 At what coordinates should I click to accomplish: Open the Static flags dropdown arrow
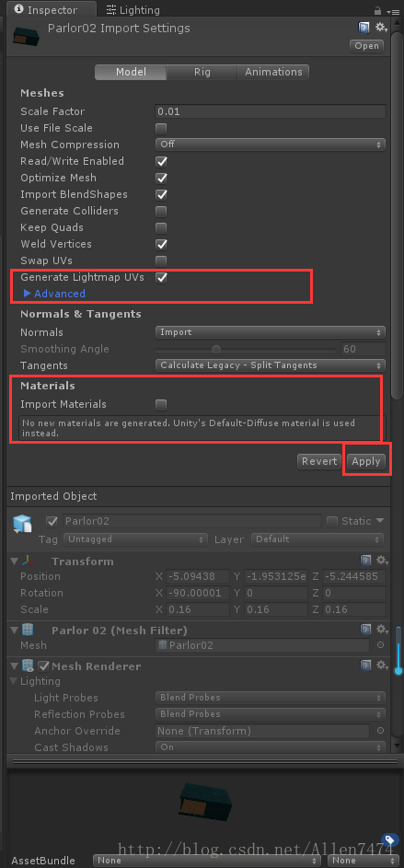coord(380,521)
